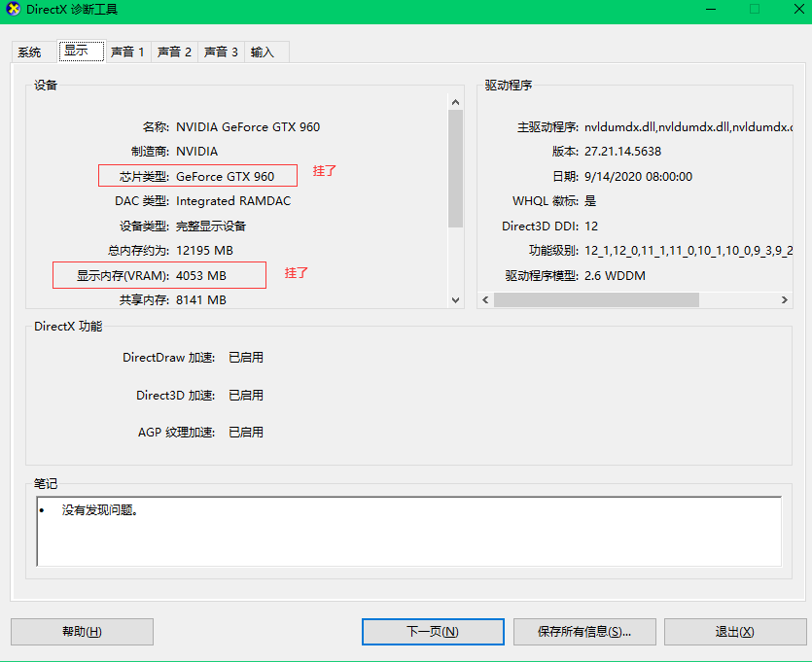This screenshot has width=812, height=662.
Task: Exit the tool via 退出(X)
Action: click(x=735, y=632)
